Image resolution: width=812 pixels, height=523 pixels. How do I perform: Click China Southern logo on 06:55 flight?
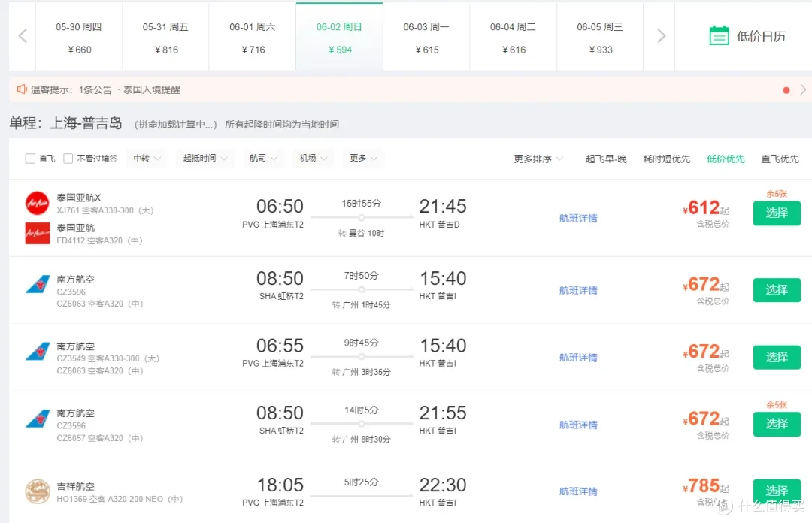tap(38, 352)
